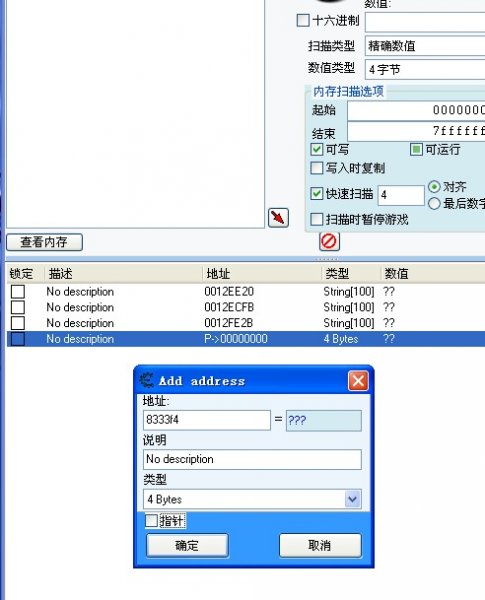This screenshot has height=600, width=485.
Task: Toggle the 快速扫描 fast scan checkbox
Action: pos(317,194)
